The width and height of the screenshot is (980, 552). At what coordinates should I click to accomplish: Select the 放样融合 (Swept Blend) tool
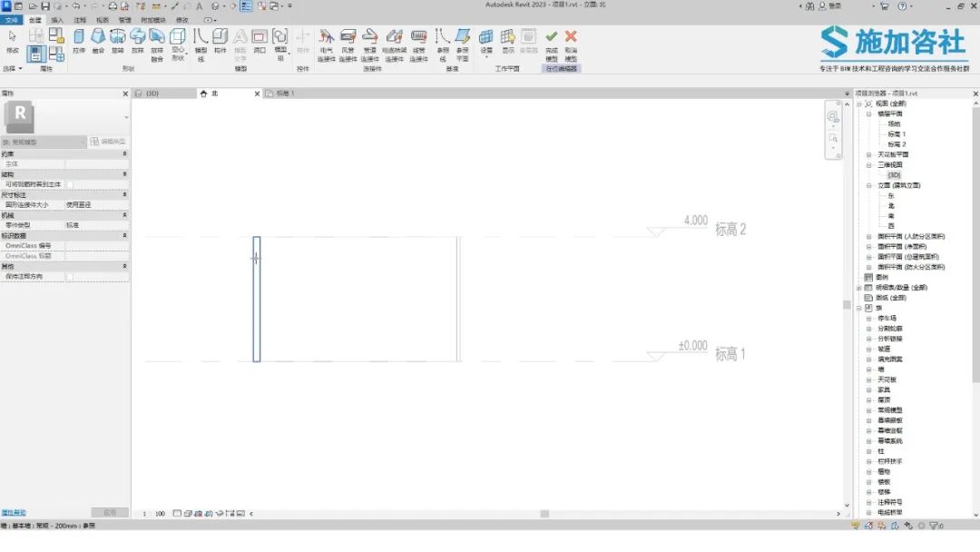click(157, 44)
